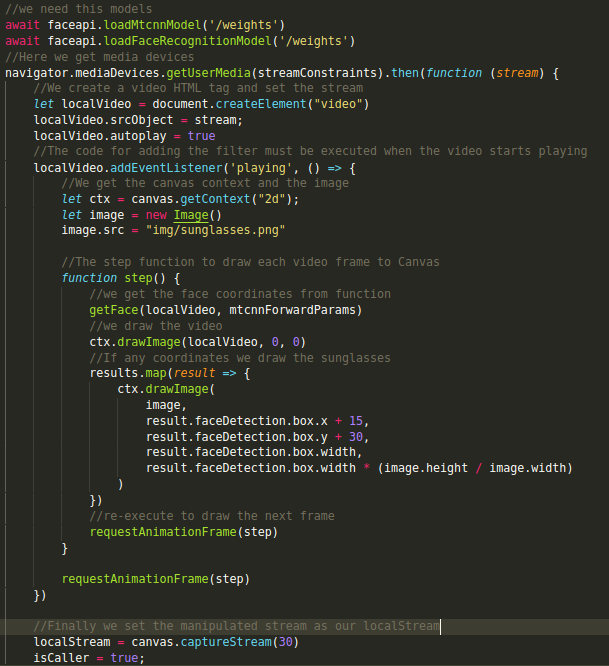Click the underlined Image class name
The height and width of the screenshot is (666, 609).
click(191, 214)
